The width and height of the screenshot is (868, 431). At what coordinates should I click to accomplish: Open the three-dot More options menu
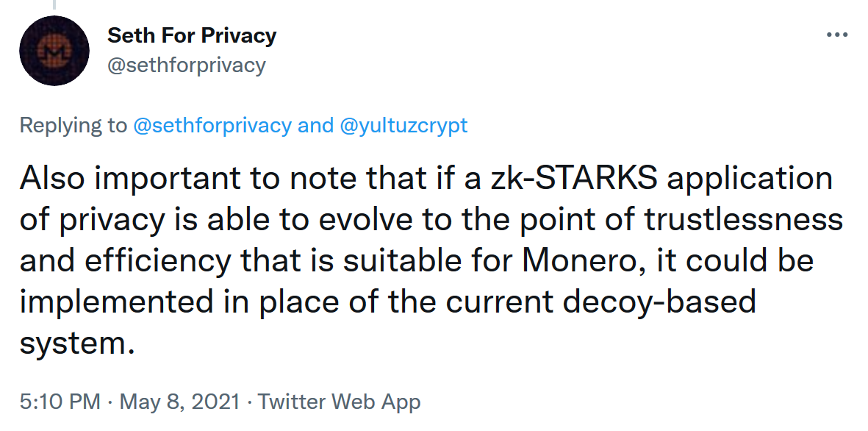pyautogui.click(x=838, y=35)
